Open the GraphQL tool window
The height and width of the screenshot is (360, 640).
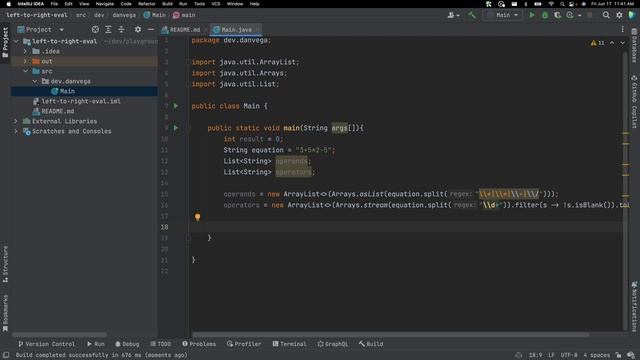coord(332,344)
